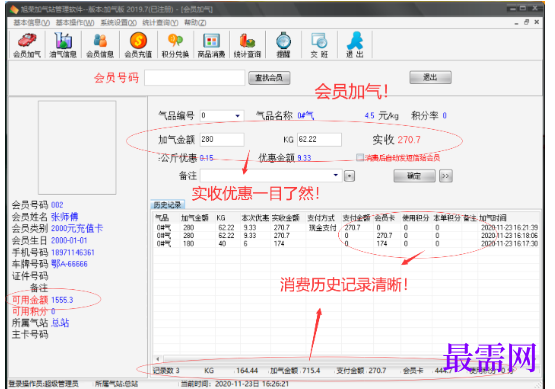Expand the 备注 dropdown
555x389 pixels.
tap(336, 175)
